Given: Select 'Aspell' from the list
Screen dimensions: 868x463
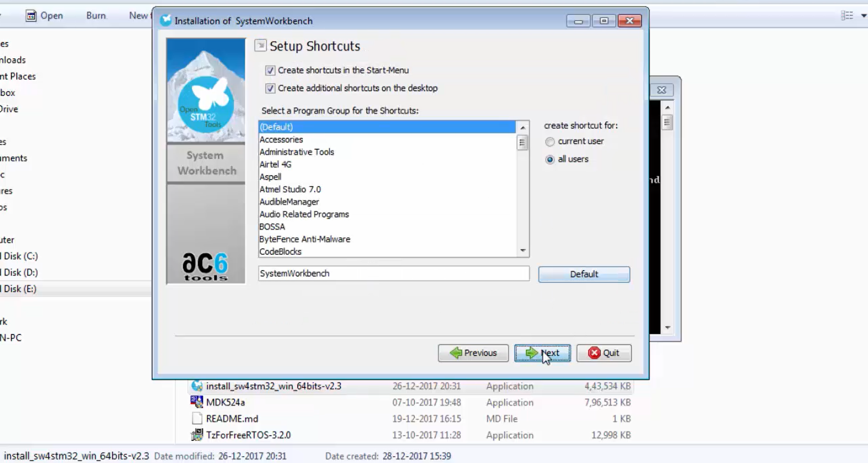Looking at the screenshot, I should (387, 177).
